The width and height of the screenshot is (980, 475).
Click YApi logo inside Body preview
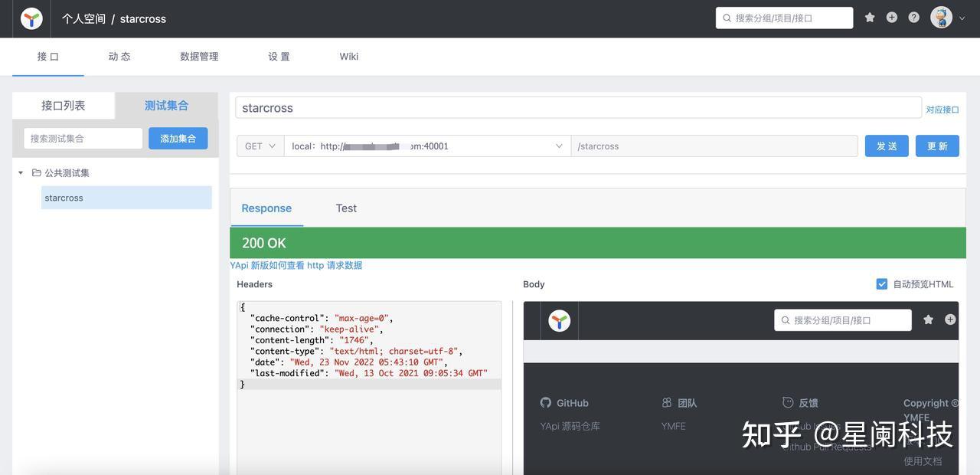[x=560, y=320]
